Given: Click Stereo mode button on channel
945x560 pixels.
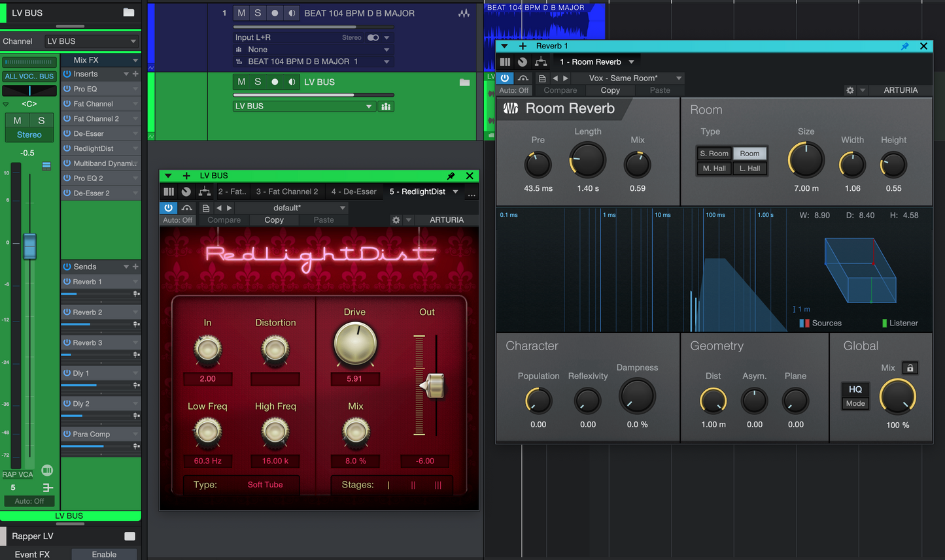Looking at the screenshot, I should tap(29, 135).
